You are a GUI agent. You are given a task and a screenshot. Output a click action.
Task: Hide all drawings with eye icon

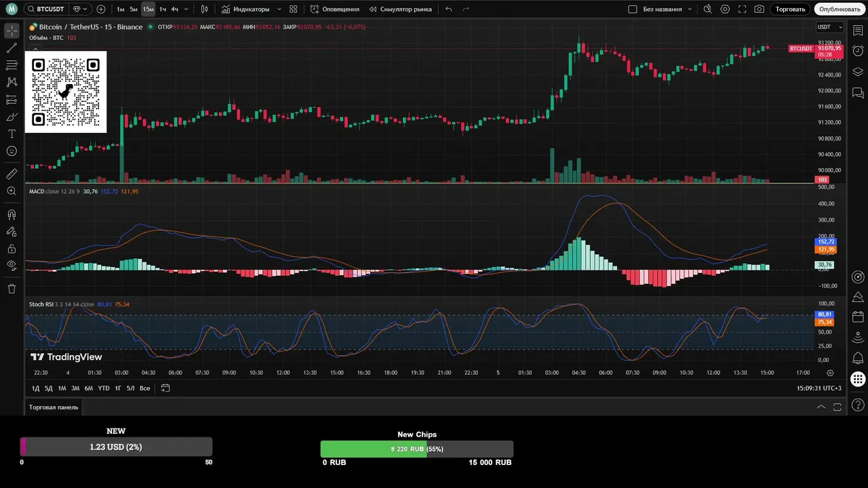tap(12, 266)
